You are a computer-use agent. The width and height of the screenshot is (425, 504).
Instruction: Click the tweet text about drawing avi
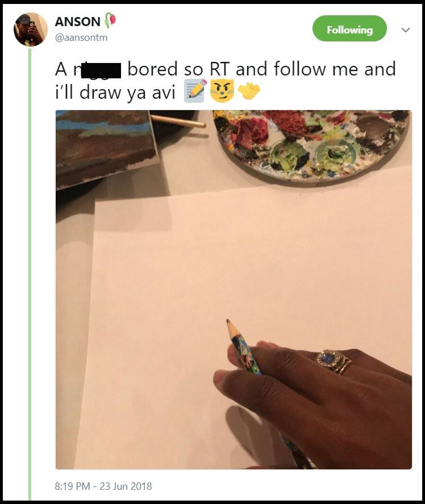coord(227,70)
